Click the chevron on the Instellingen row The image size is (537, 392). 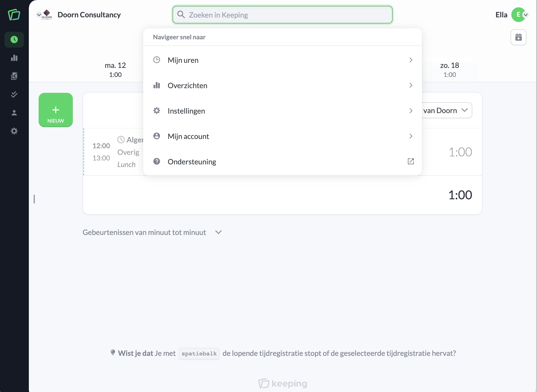(x=411, y=111)
